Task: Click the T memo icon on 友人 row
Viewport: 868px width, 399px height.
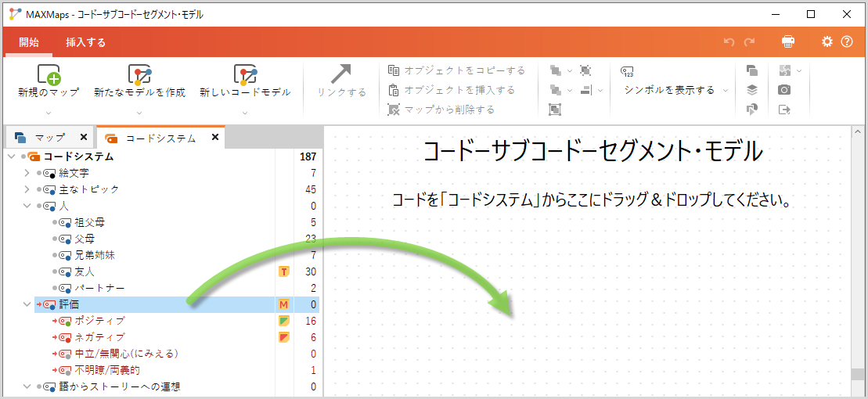Action: 283,271
